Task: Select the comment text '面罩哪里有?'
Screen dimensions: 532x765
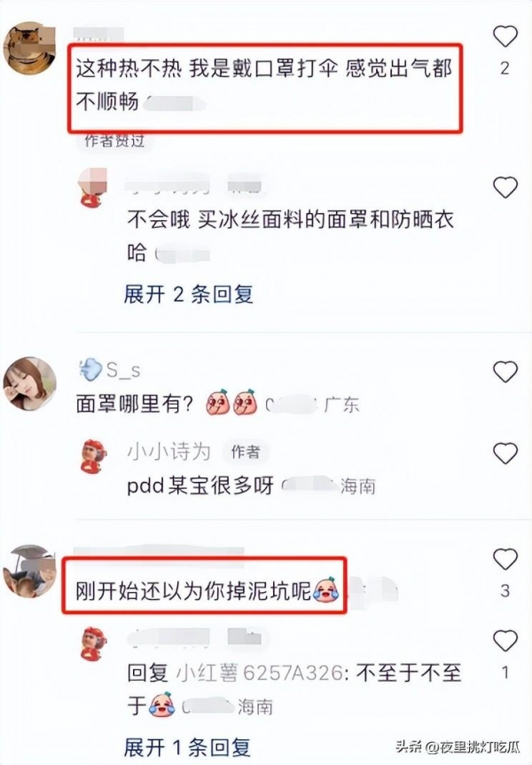Action: (x=135, y=404)
